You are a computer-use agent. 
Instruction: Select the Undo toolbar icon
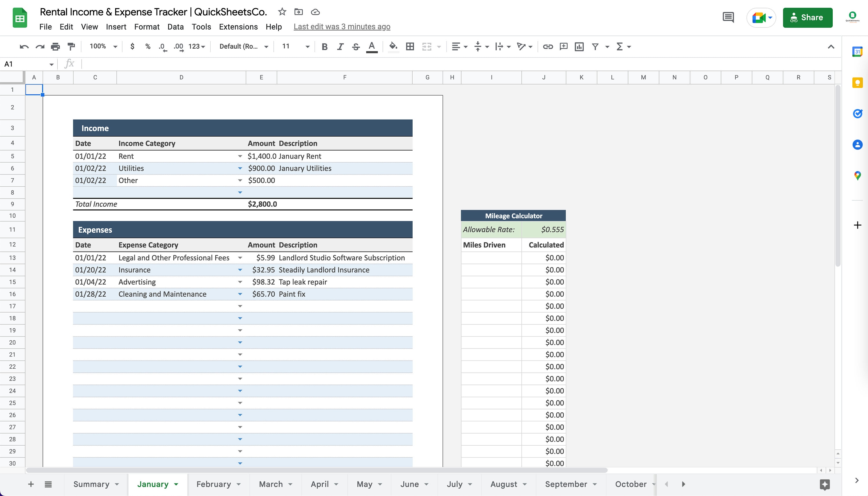23,46
